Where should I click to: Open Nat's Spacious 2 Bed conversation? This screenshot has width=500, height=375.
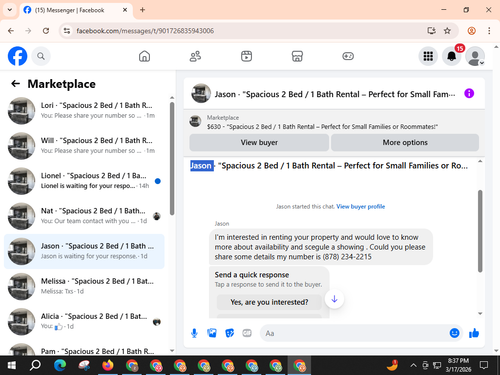tap(84, 216)
